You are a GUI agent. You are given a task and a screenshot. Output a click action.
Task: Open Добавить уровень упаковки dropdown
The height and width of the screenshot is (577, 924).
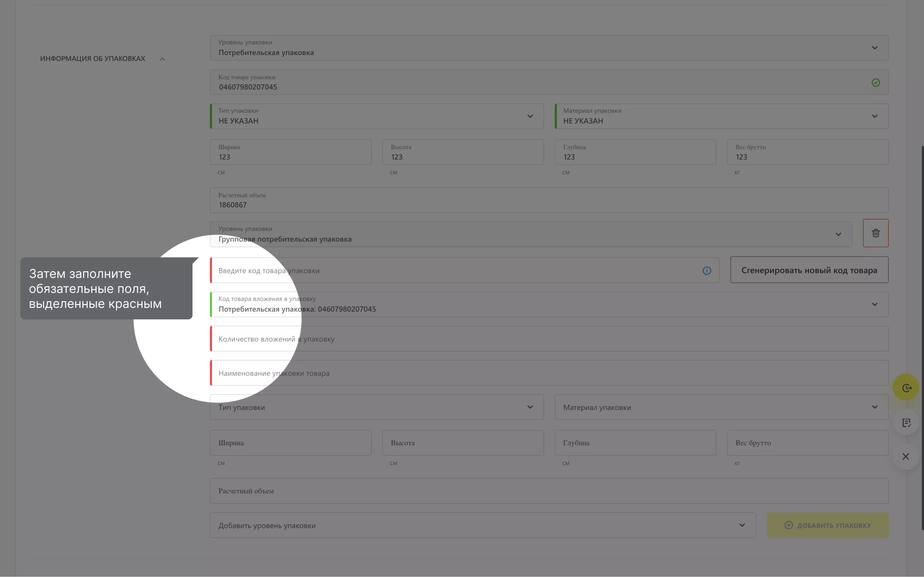click(483, 525)
